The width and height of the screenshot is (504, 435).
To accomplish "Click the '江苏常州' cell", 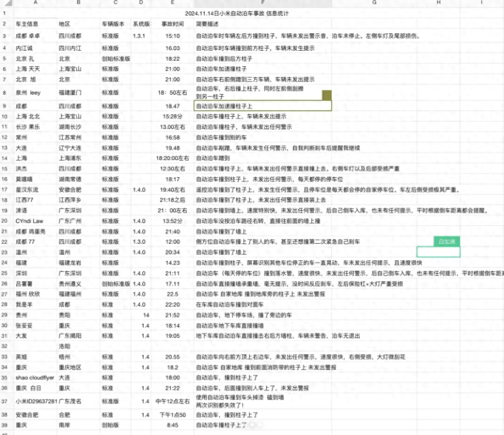I will 70,138.
